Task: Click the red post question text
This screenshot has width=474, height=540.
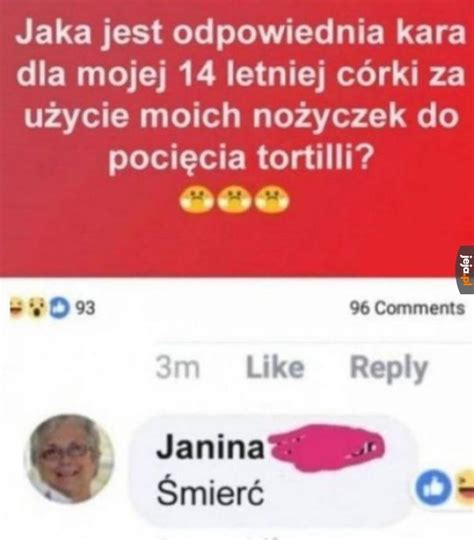Action: pos(240,94)
